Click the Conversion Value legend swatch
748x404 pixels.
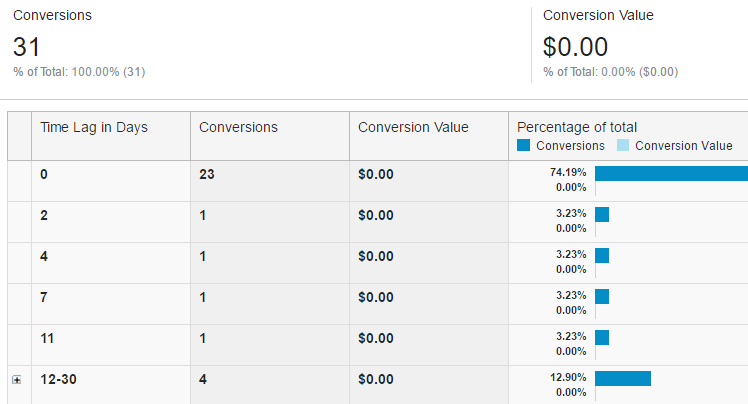pyautogui.click(x=623, y=146)
